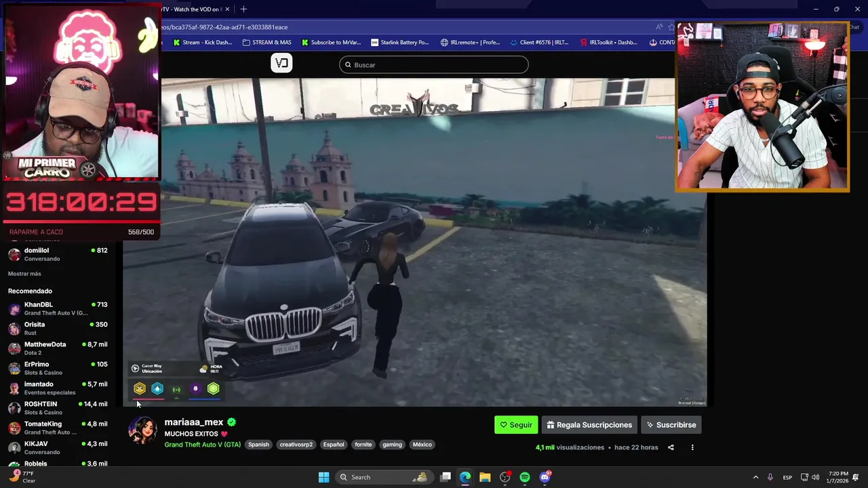Open the Client #6576 bookmark
The width and height of the screenshot is (868, 488).
tap(539, 42)
